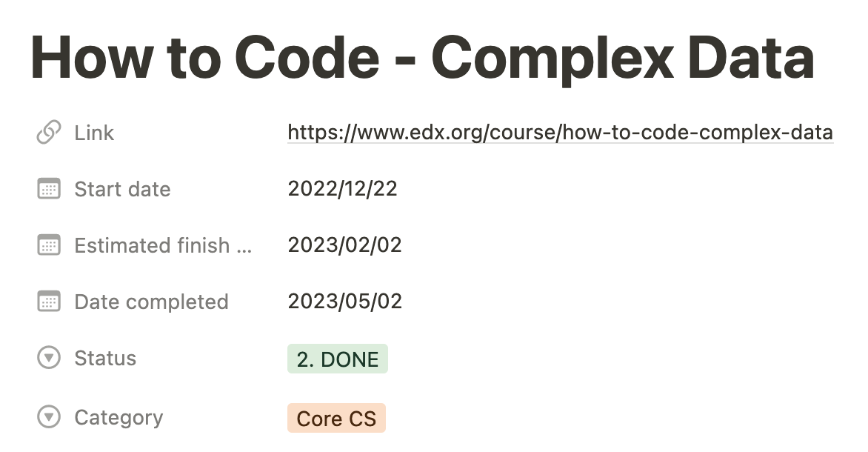Click the calendar icon next to Start date
The height and width of the screenshot is (452, 868).
[49, 189]
